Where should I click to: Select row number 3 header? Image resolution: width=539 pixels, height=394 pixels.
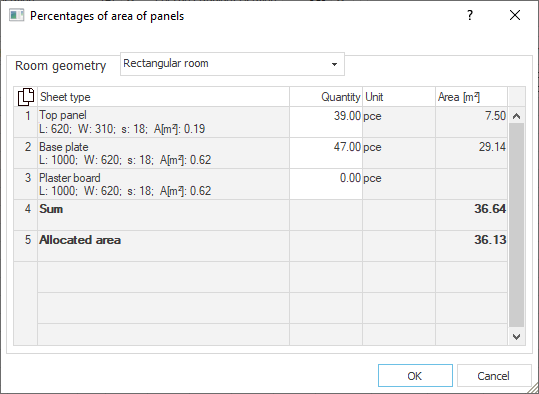point(25,184)
